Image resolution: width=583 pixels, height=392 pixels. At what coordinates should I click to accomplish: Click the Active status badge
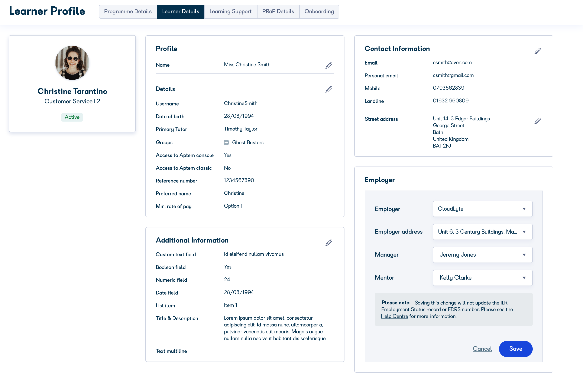tap(72, 117)
